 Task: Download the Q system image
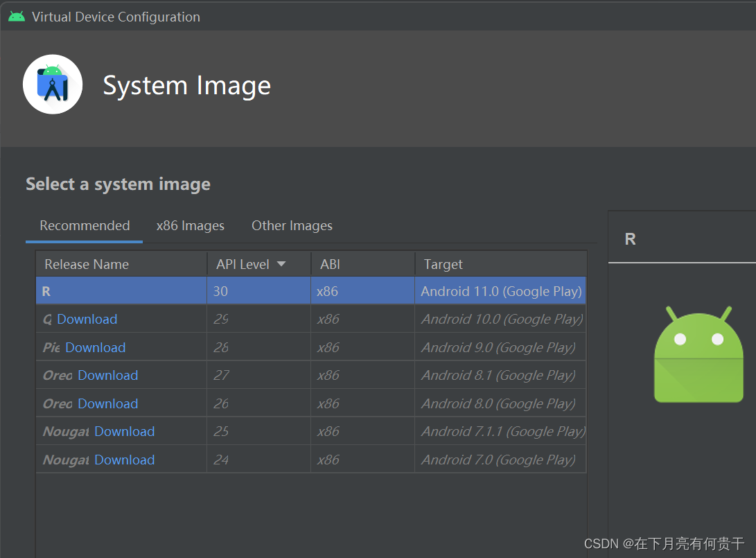click(x=87, y=320)
